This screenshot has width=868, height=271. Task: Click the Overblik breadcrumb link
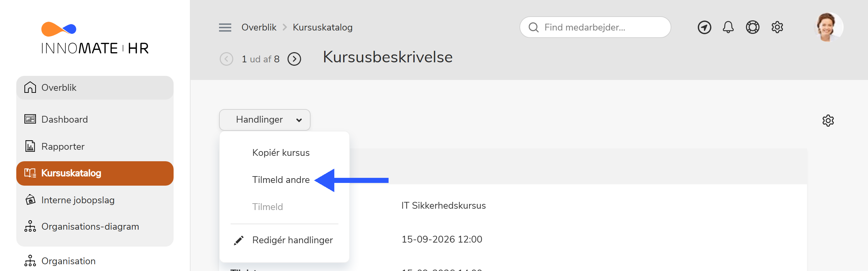(259, 27)
